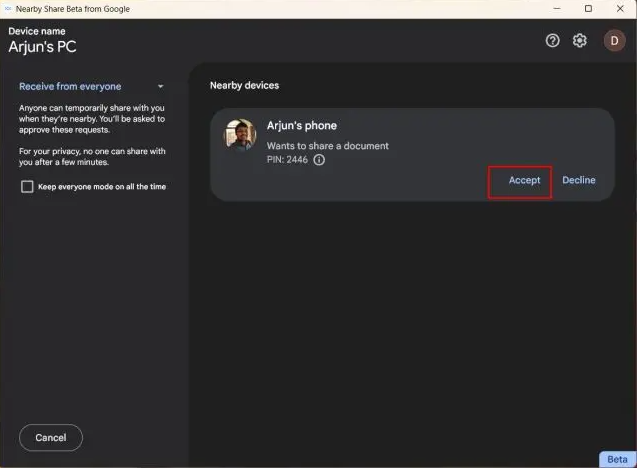Click the Device name label
The height and width of the screenshot is (468, 638).
click(x=37, y=31)
